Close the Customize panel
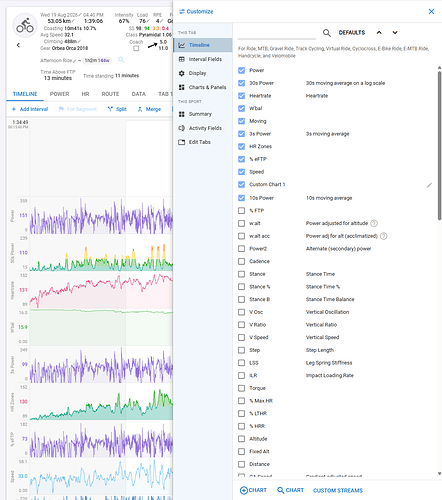This screenshot has width=442, height=500. point(431,11)
